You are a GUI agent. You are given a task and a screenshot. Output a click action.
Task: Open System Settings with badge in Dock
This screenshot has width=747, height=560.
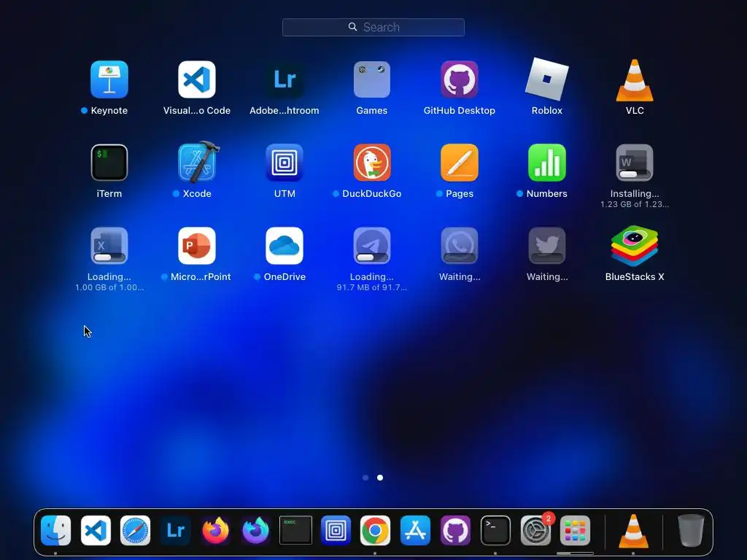click(535, 531)
